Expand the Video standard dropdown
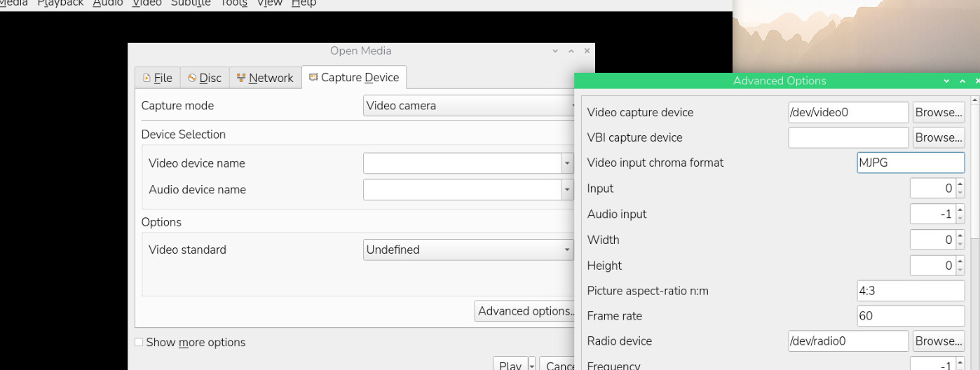This screenshot has height=370, width=980. [x=468, y=249]
